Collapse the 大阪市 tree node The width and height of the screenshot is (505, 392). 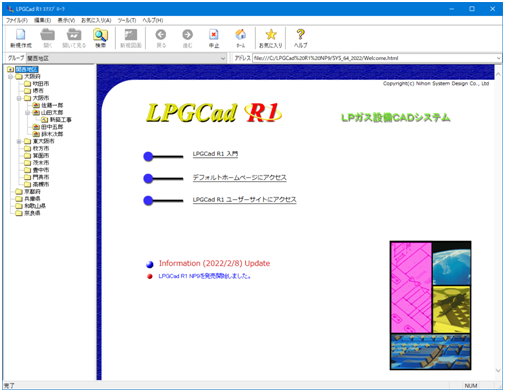pos(19,98)
